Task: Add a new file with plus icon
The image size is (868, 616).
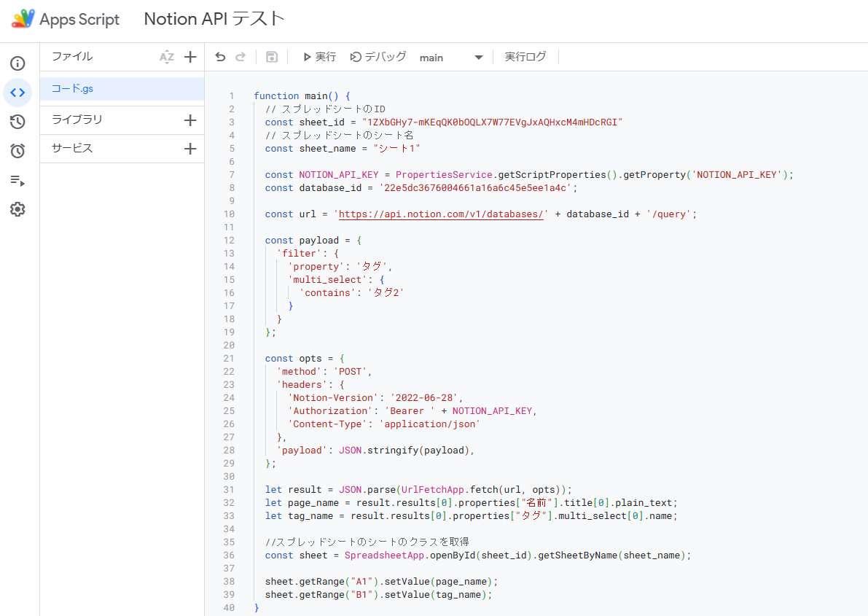Action: tap(190, 57)
